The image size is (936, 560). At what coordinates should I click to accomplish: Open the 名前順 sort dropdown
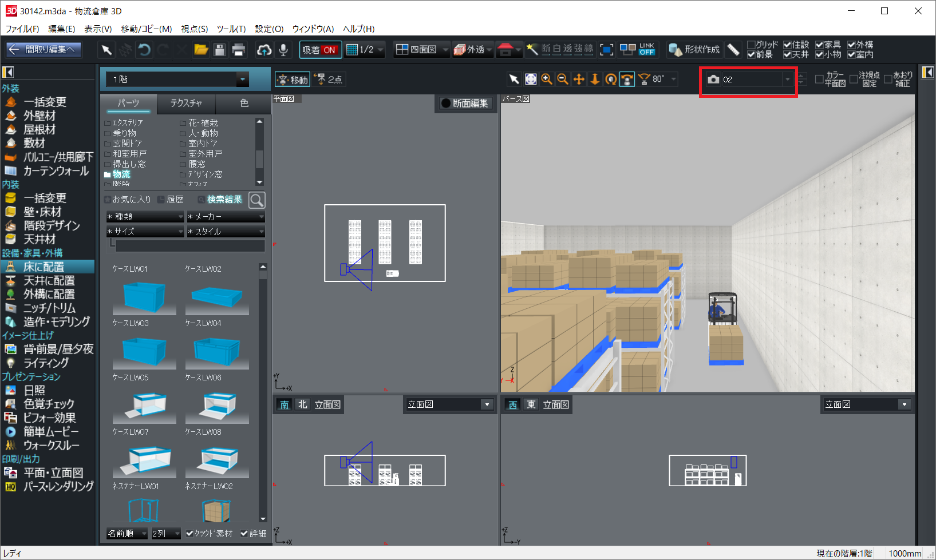[127, 533]
